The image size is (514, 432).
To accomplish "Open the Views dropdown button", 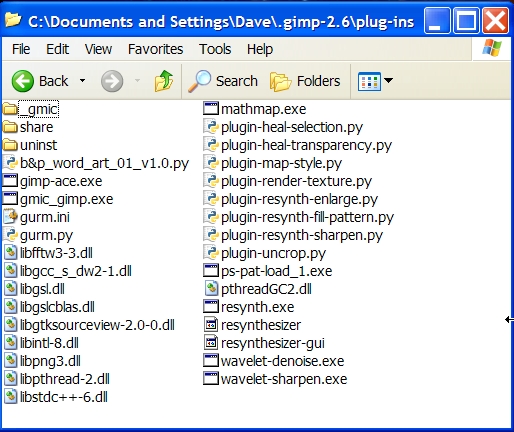I will 375,81.
